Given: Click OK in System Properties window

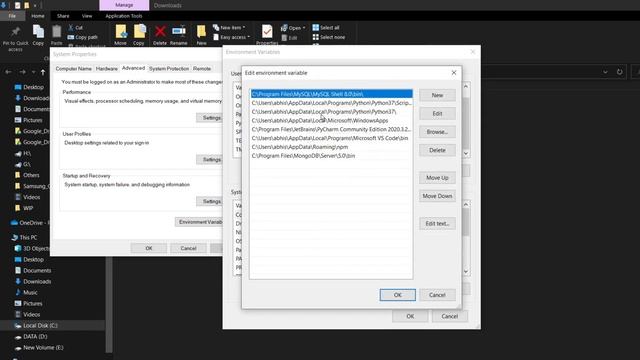Looking at the screenshot, I should point(149,248).
